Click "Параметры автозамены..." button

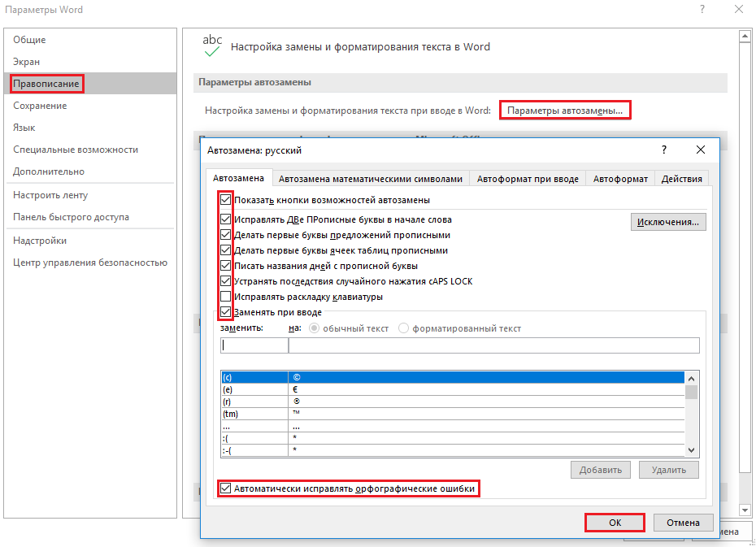(565, 110)
